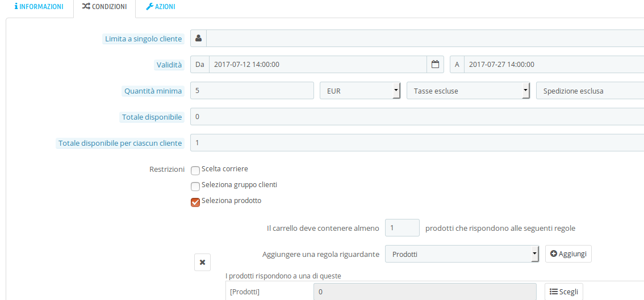Click the Informazioni tab info icon
Image resolution: width=644 pixels, height=300 pixels.
pos(16,7)
